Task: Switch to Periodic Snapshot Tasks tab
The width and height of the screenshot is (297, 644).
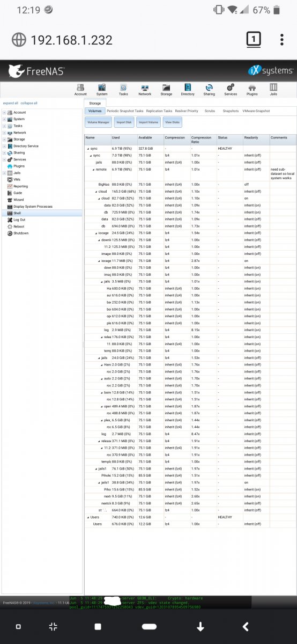Action: [x=125, y=111]
